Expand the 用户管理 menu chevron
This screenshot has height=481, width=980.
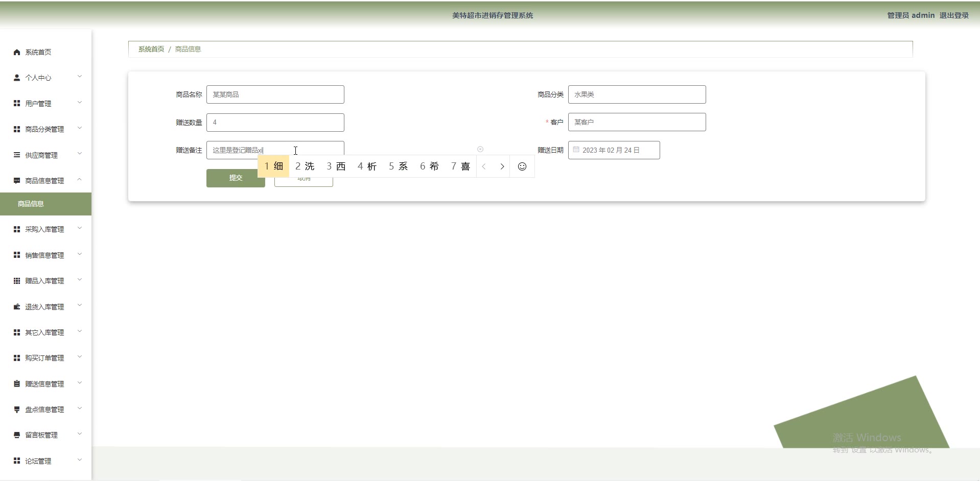click(x=80, y=103)
